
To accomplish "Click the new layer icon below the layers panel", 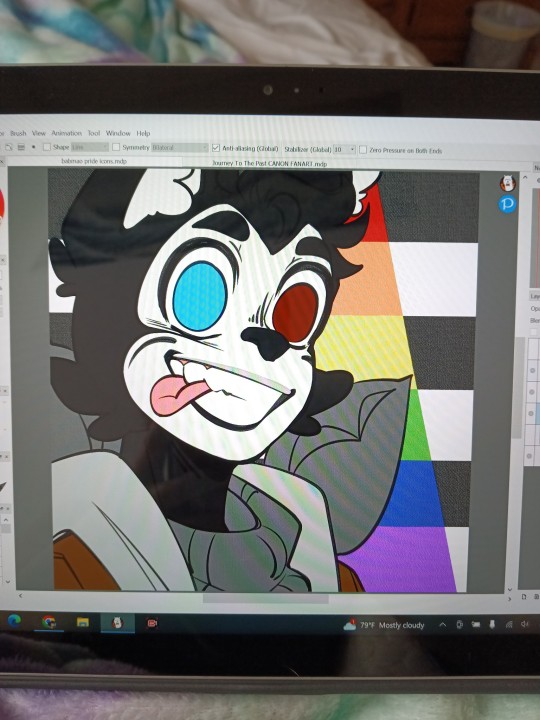I will [524, 597].
